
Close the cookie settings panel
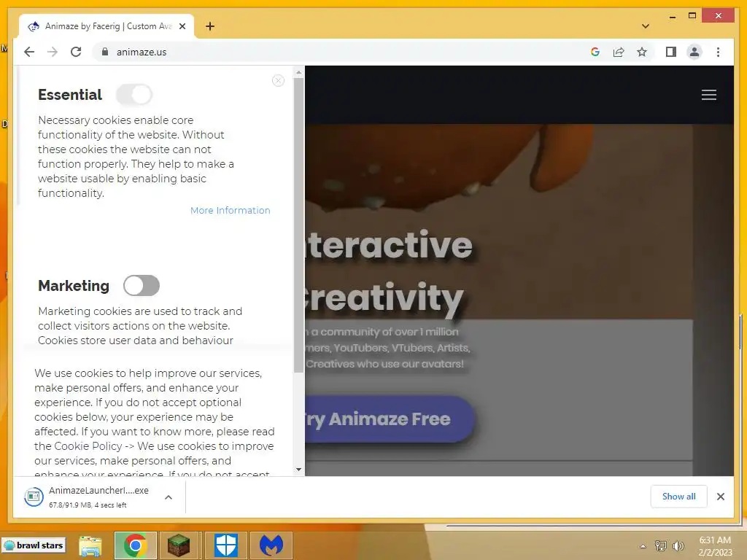tap(278, 80)
